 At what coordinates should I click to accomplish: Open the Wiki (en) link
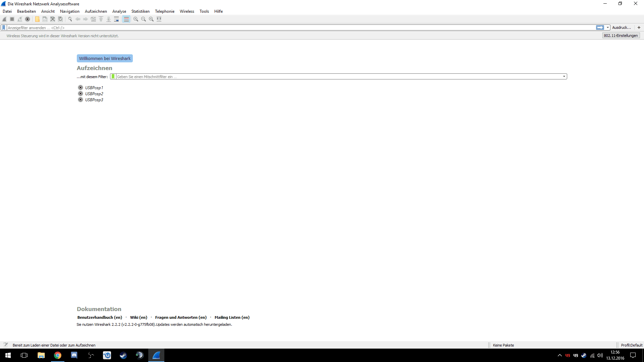tap(139, 317)
